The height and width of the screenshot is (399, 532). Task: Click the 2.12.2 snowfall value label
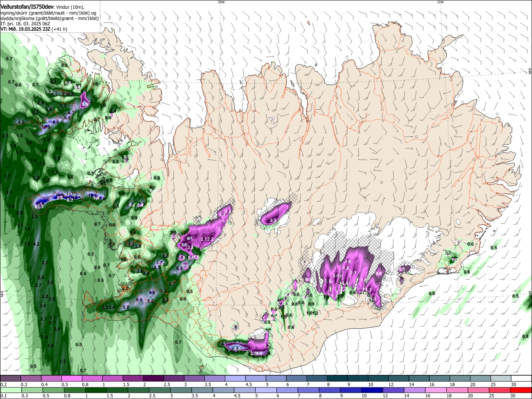coord(207,239)
